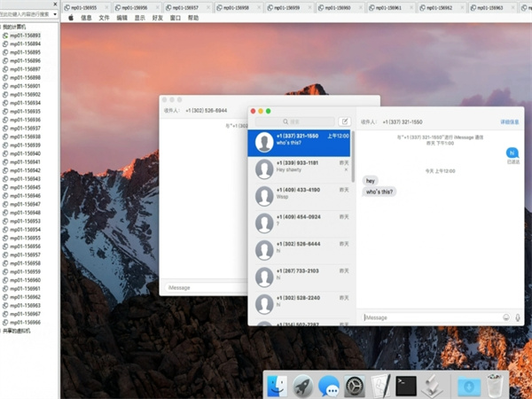Open the +1 (409) 433-4190 conversation
This screenshot has width=532, height=399.
click(301, 194)
